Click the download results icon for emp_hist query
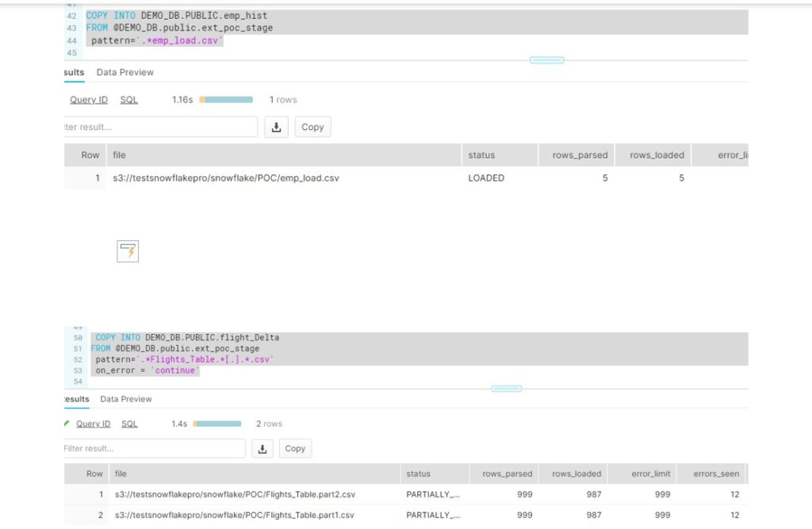Viewport: 812px width, 529px height. click(x=276, y=126)
